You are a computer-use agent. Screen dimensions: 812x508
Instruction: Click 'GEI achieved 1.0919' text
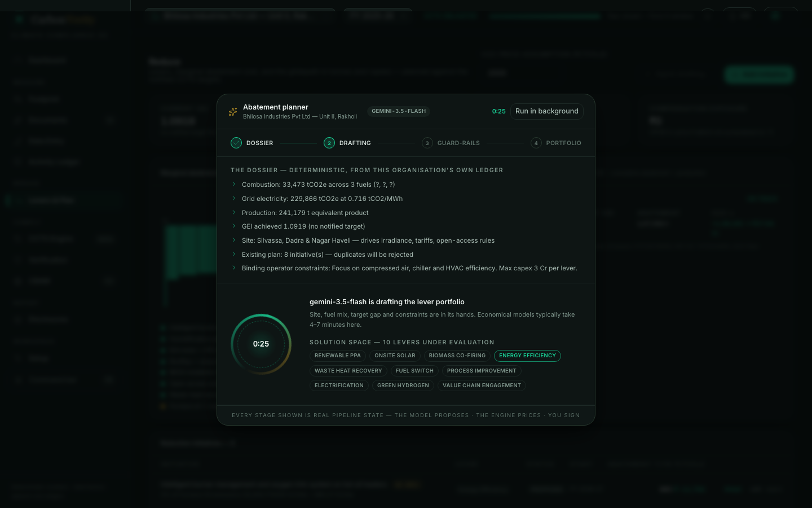pos(303,226)
